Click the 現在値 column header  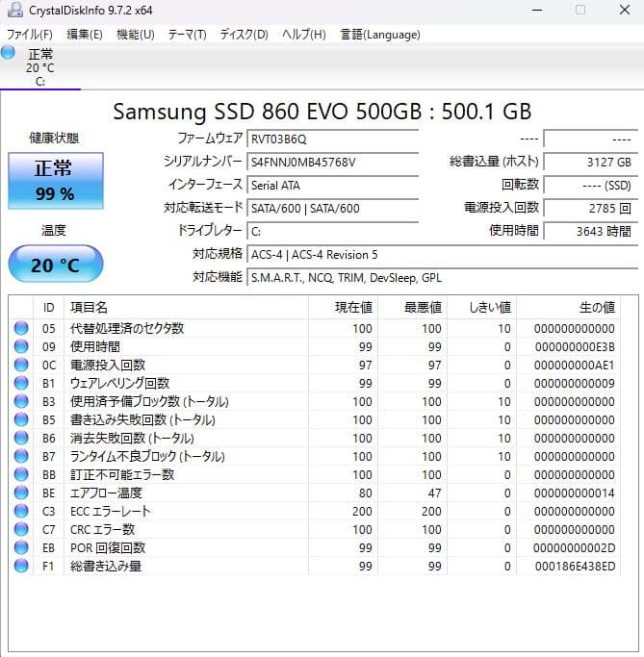(344, 308)
